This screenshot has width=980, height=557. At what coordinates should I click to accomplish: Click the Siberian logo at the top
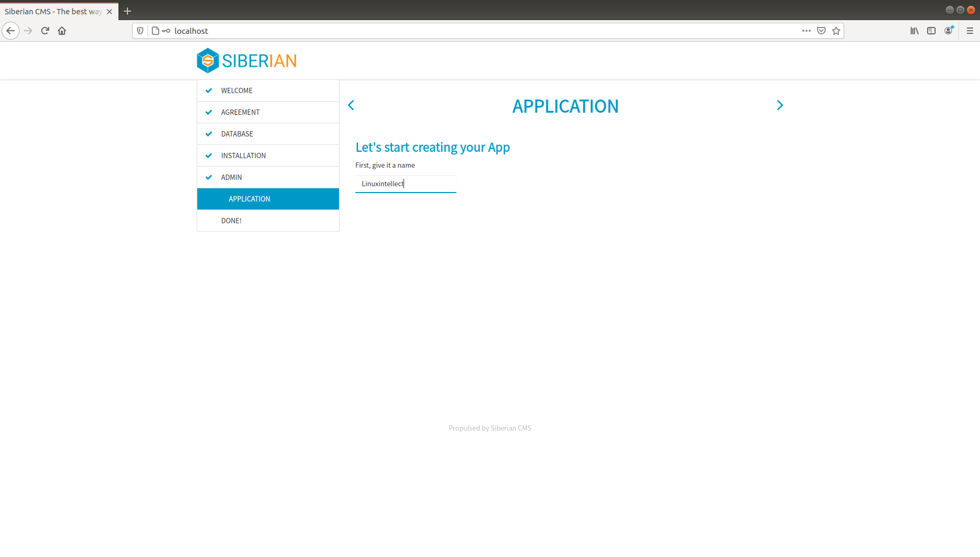(246, 60)
